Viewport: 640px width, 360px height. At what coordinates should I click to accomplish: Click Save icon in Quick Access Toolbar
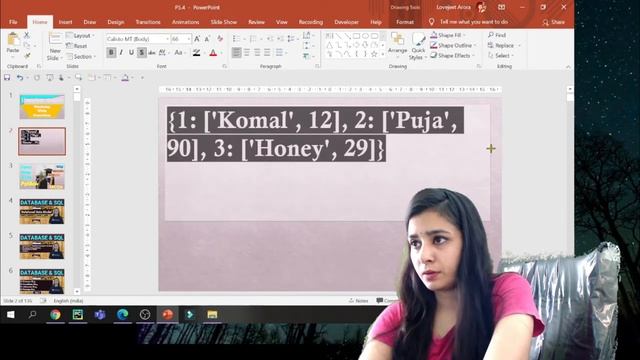(7, 77)
